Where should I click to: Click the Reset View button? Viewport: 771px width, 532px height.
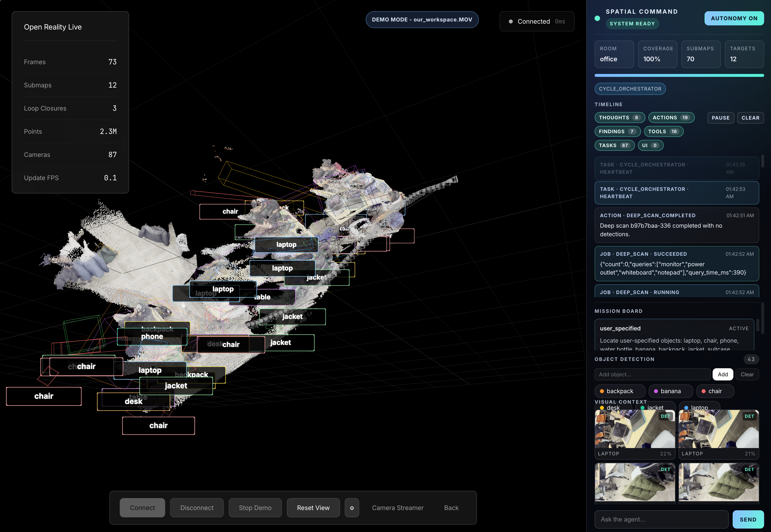[313, 508]
